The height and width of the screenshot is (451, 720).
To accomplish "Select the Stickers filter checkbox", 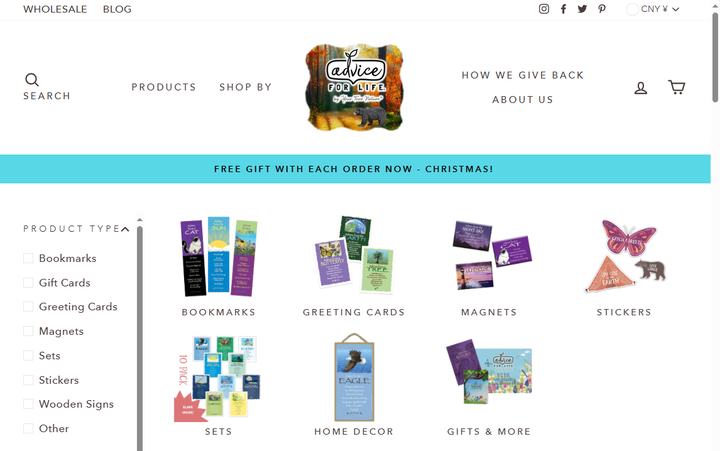I will tap(28, 380).
